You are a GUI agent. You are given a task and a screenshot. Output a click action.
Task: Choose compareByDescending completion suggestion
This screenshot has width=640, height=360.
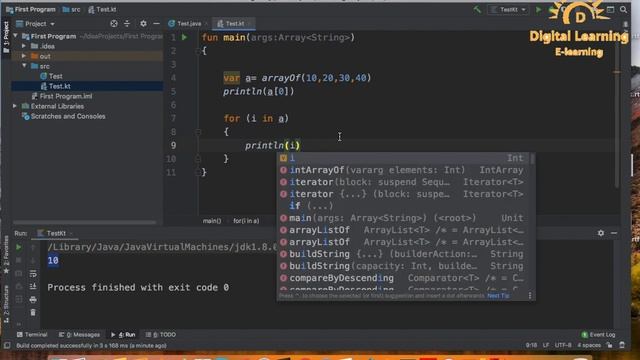[x=404, y=278]
